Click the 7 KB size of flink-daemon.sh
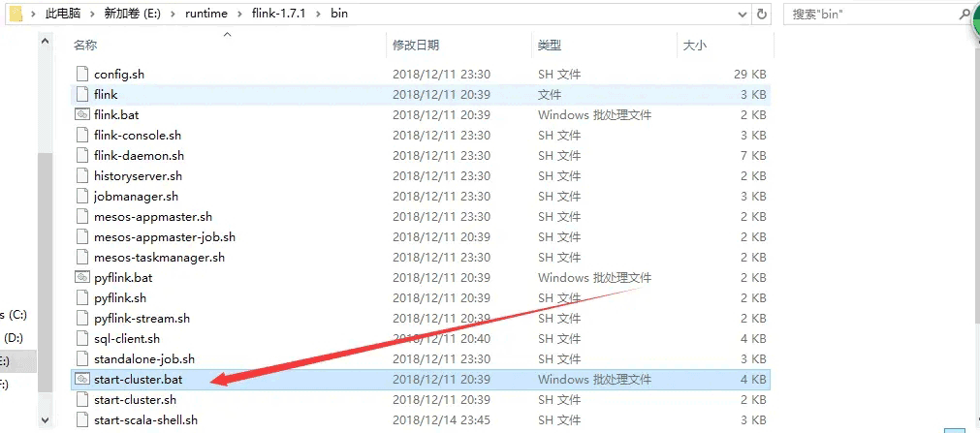The height and width of the screenshot is (433, 980). 754,155
